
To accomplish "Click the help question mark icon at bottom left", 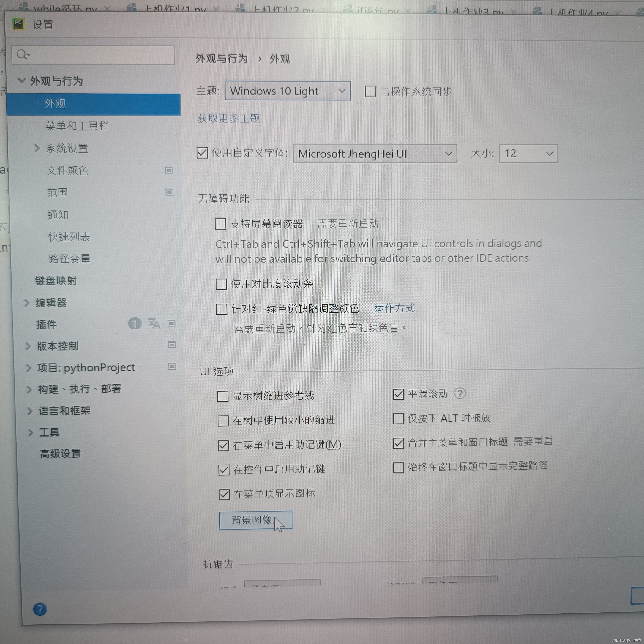I will pos(40,609).
